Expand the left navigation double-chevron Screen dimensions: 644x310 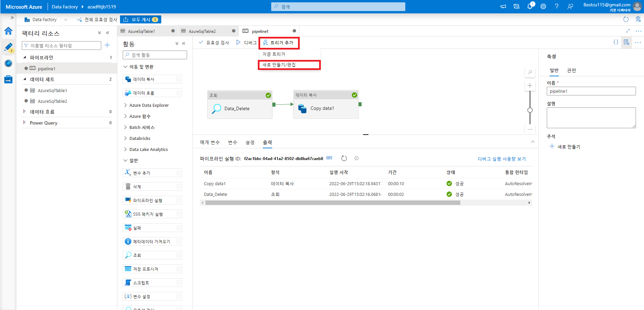[x=12, y=18]
